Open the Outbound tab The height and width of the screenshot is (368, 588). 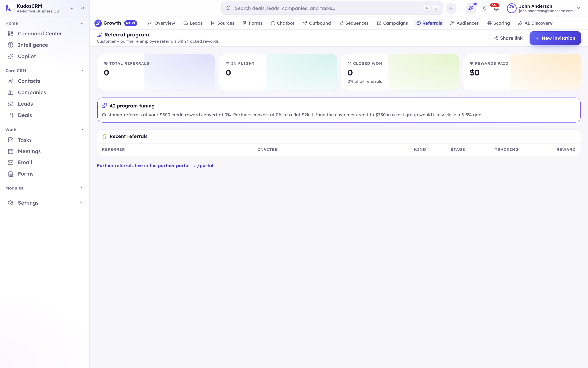click(x=317, y=23)
